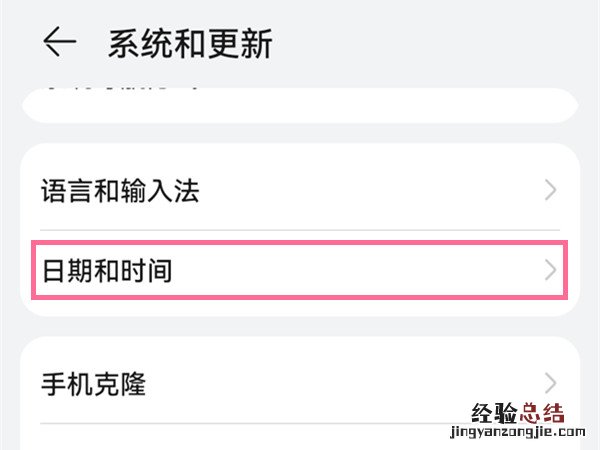This screenshot has width=600, height=450.
Task: Tap the back arrow icon
Action: click(60, 42)
